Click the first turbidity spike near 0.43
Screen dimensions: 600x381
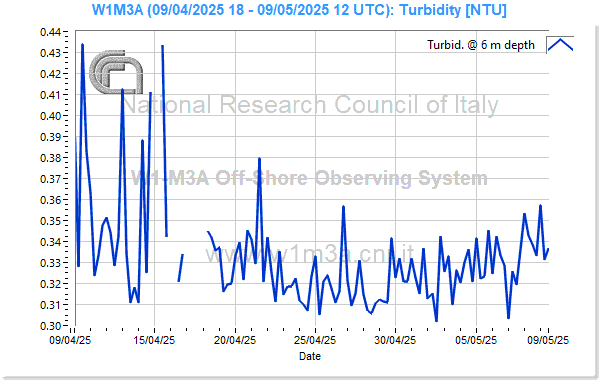point(82,45)
